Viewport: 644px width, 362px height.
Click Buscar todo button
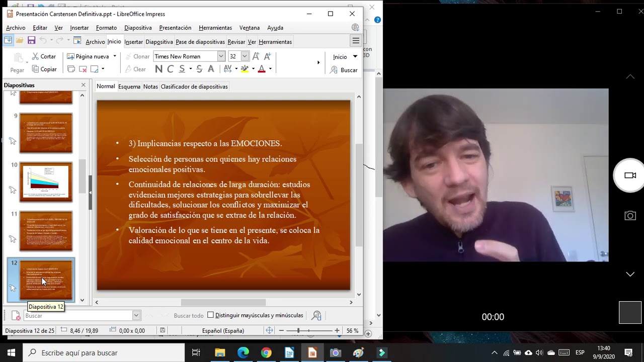coord(189,316)
